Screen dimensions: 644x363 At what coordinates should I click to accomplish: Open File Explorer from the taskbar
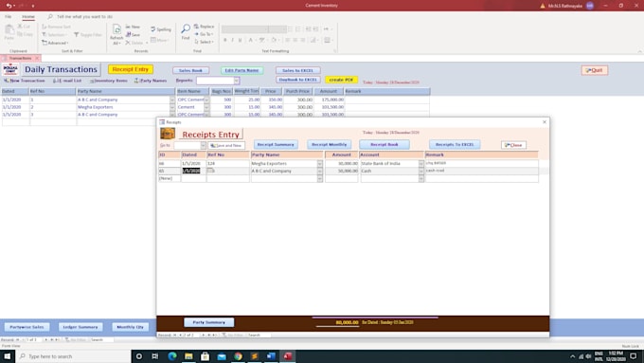[x=188, y=356]
